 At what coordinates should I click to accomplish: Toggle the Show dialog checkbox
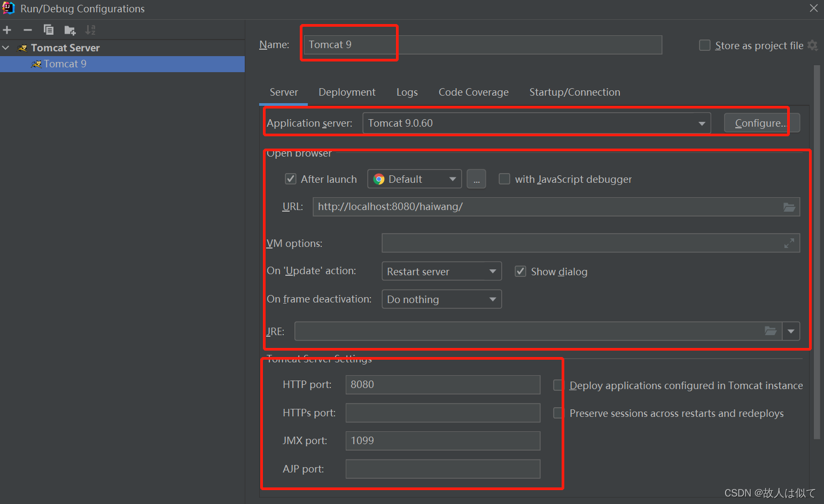(x=520, y=272)
